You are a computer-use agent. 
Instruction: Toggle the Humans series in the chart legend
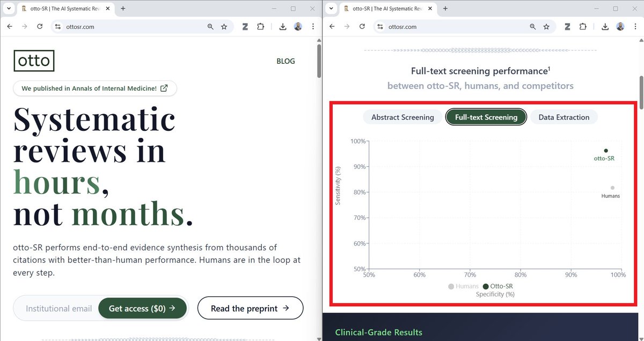pos(463,286)
